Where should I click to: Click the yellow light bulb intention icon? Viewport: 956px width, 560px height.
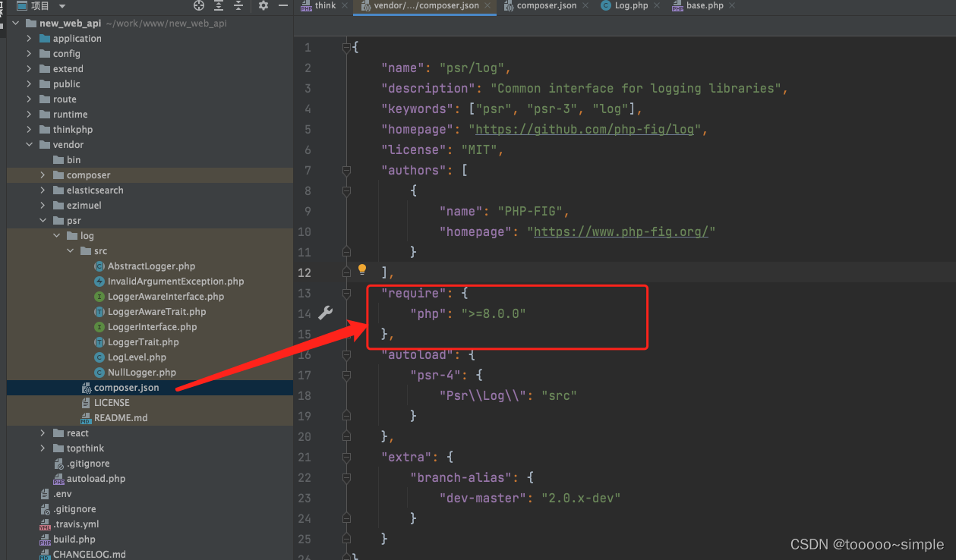pyautogui.click(x=362, y=269)
